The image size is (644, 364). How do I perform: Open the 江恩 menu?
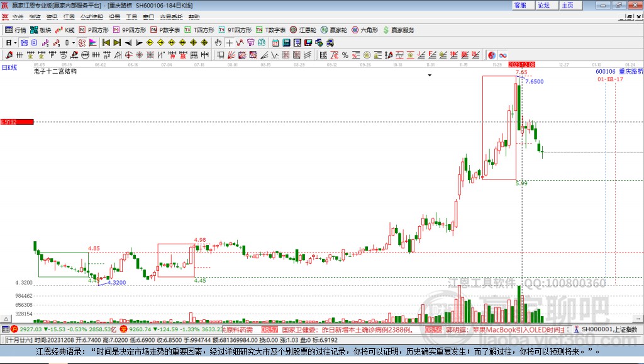[69, 17]
